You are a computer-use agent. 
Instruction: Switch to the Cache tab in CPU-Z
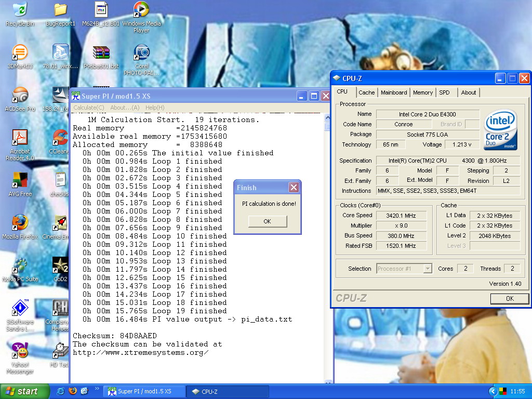tap(366, 92)
